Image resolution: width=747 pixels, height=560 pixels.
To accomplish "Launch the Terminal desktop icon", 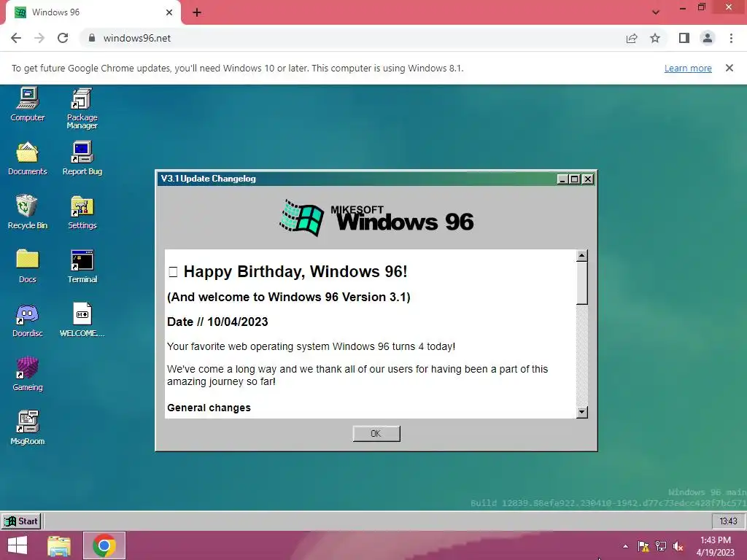I will 82,266.
